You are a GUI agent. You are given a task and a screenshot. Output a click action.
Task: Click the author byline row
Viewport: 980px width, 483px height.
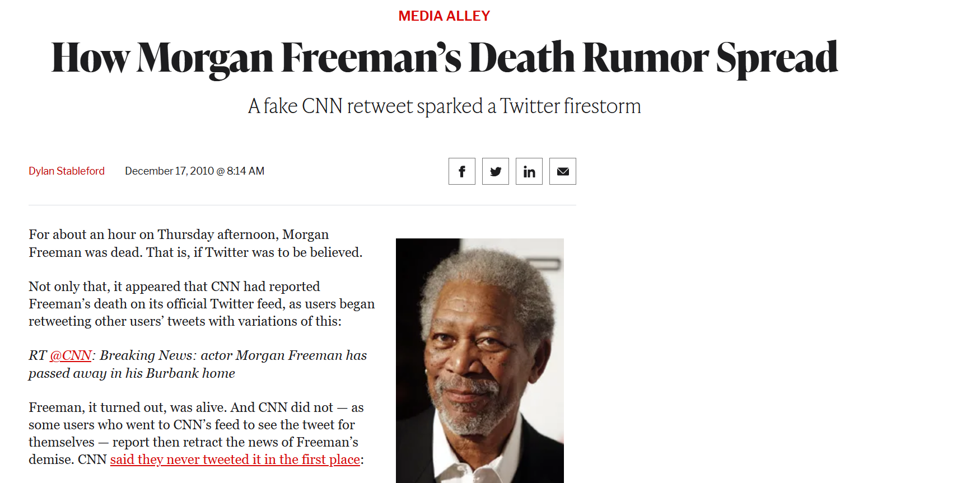(146, 171)
